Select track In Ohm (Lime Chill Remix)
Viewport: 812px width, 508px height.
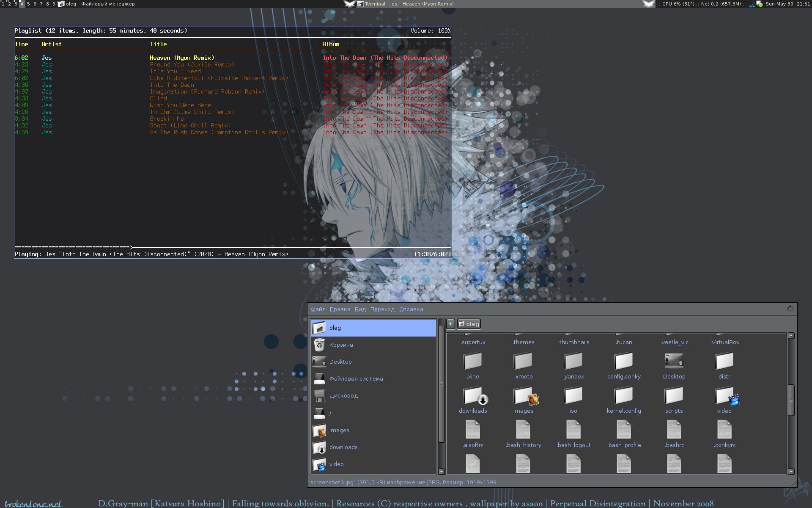click(x=192, y=112)
